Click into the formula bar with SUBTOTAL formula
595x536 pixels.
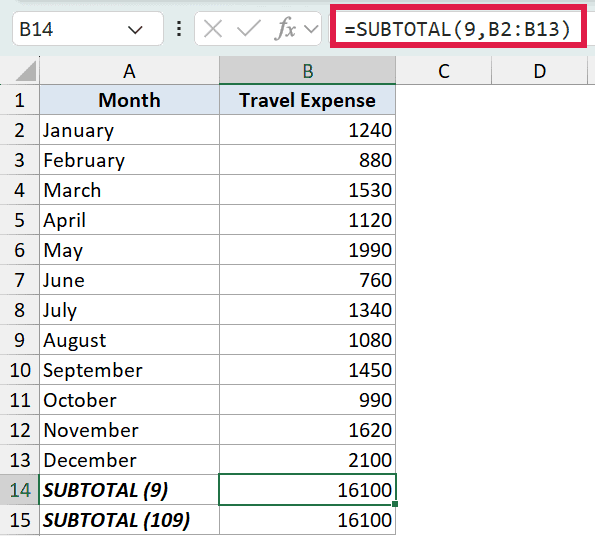coord(458,29)
